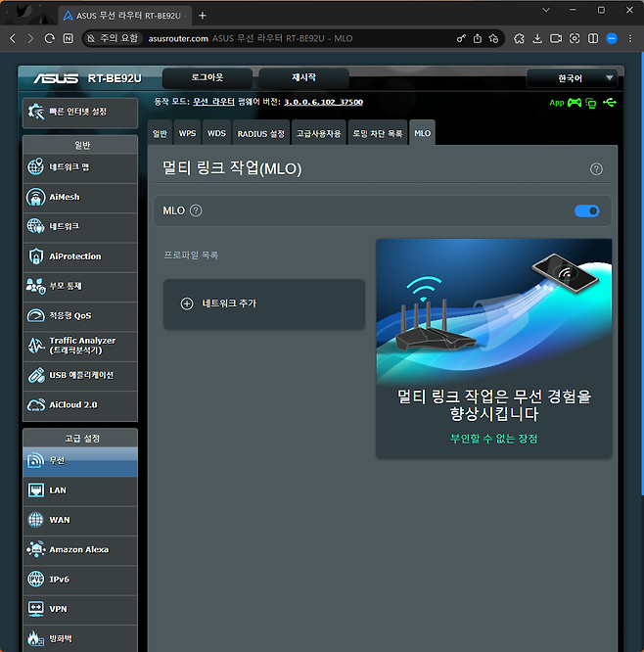Open the Amazon Alexa icon in sidebar
The width and height of the screenshot is (644, 652).
[36, 550]
